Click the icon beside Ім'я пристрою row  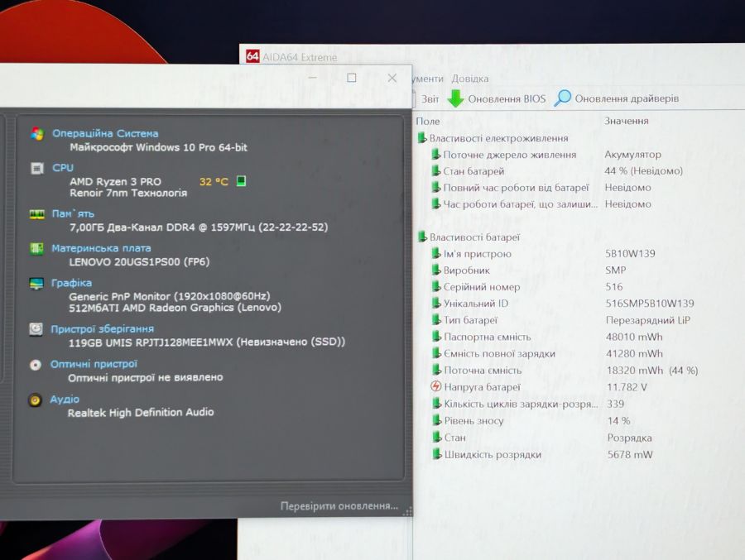[435, 253]
